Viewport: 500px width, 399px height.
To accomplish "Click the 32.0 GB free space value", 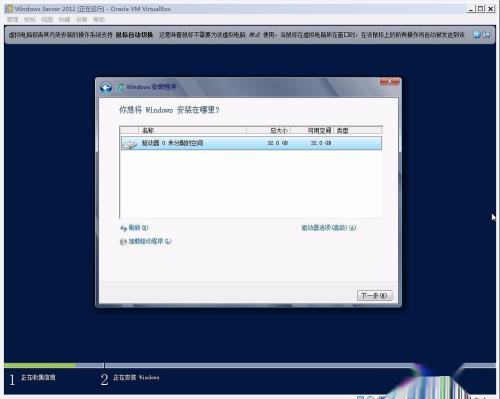I will click(320, 143).
